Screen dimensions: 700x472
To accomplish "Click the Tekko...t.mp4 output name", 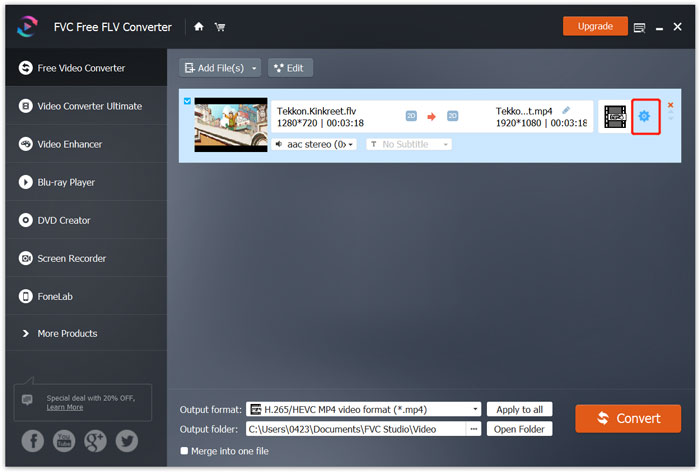I will pos(524,111).
